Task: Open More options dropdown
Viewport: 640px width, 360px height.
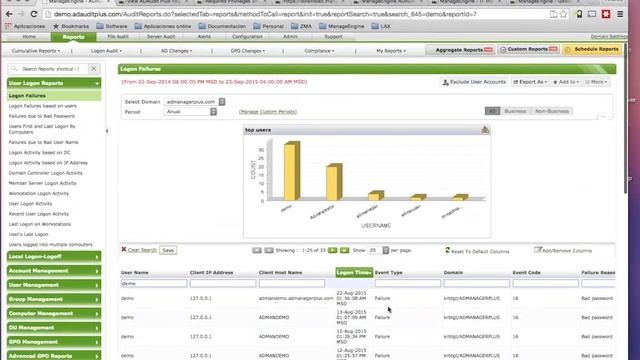Action: pyautogui.click(x=596, y=82)
